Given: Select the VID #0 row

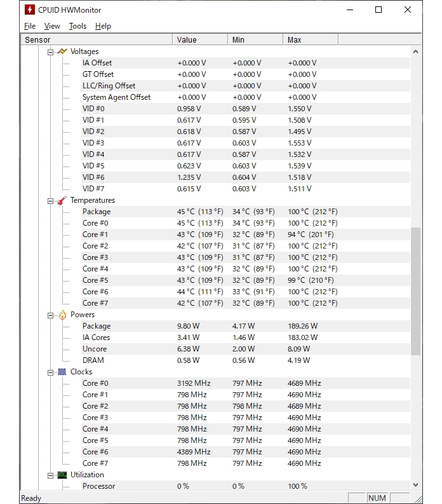Looking at the screenshot, I should [246, 109].
